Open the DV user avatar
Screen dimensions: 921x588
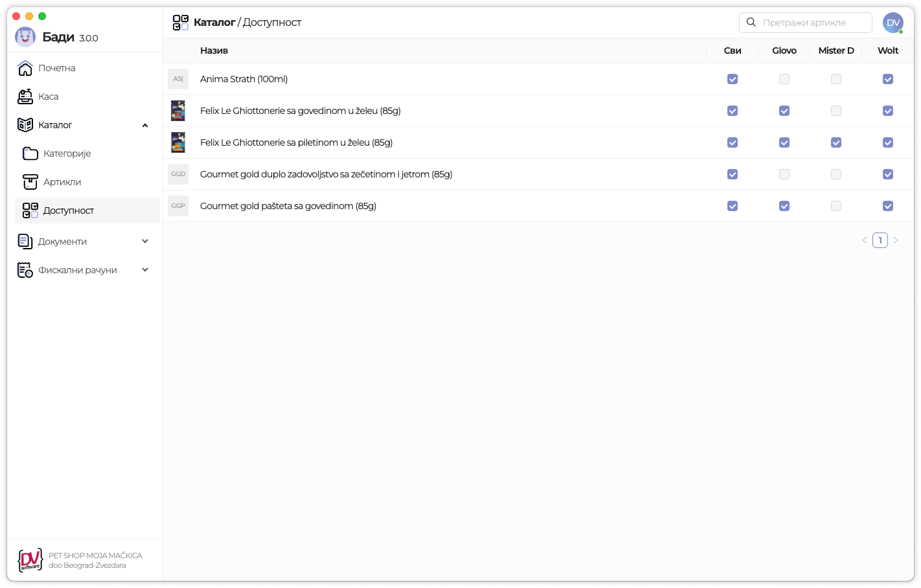(893, 23)
